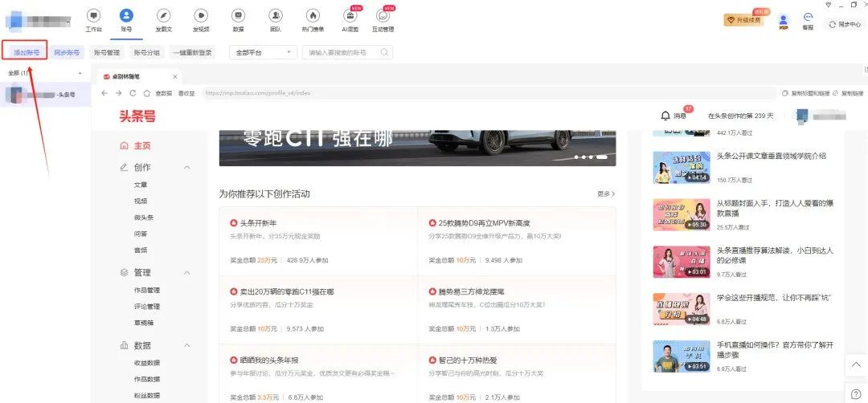
Task: Click the scroll-to-top arrow icon
Action: (x=856, y=364)
